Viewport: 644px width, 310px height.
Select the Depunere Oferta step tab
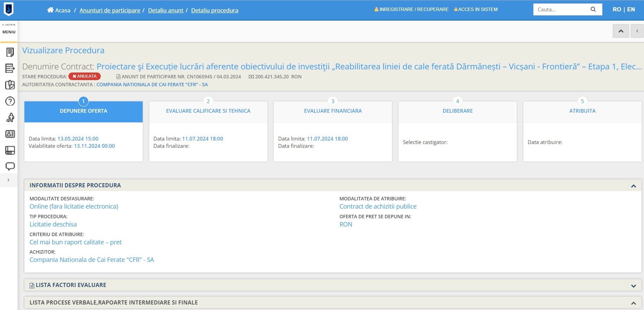[84, 111]
